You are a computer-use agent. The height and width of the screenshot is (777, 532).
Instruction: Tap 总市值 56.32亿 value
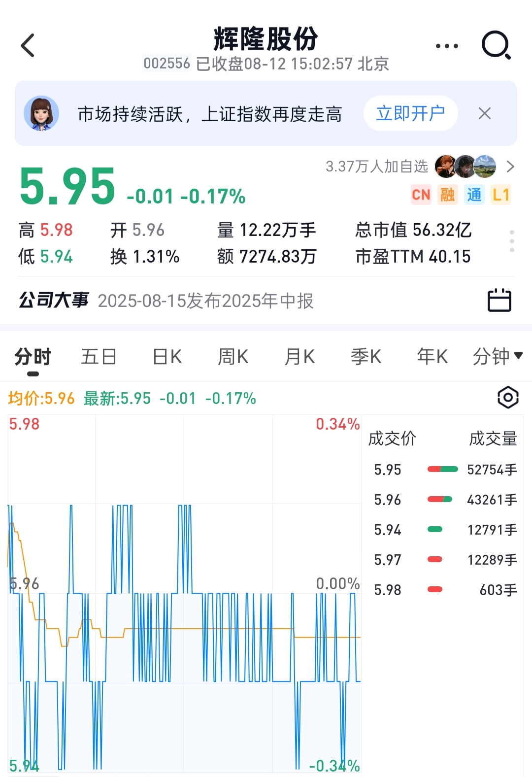click(413, 230)
